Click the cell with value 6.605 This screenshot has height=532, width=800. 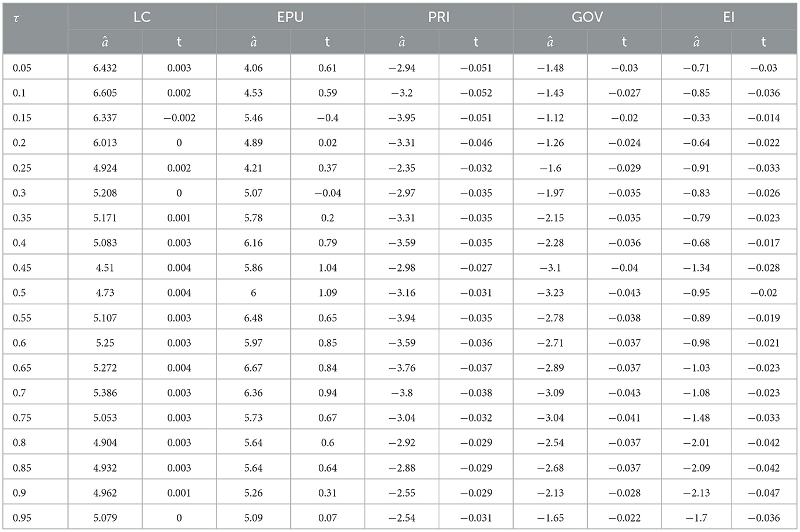pyautogui.click(x=105, y=93)
